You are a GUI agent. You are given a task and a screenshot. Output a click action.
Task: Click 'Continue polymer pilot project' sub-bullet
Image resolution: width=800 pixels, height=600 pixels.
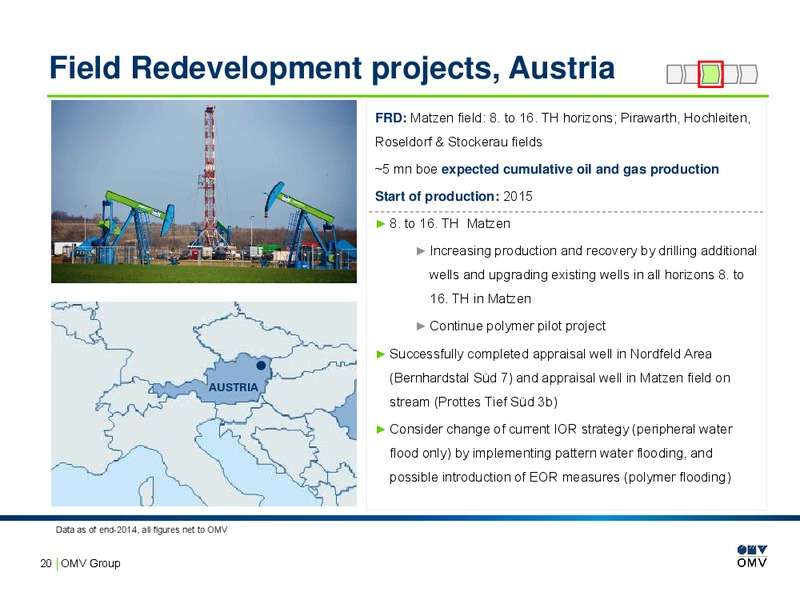click(x=517, y=326)
